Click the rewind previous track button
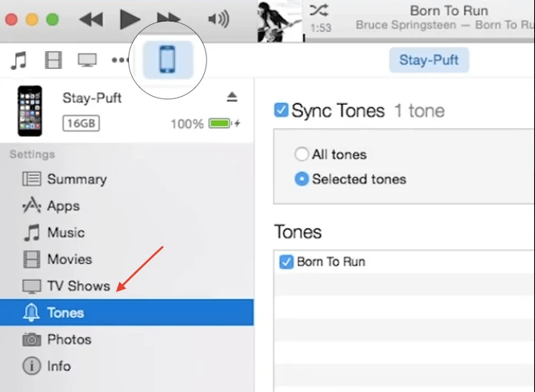This screenshot has width=535, height=392. click(x=92, y=18)
